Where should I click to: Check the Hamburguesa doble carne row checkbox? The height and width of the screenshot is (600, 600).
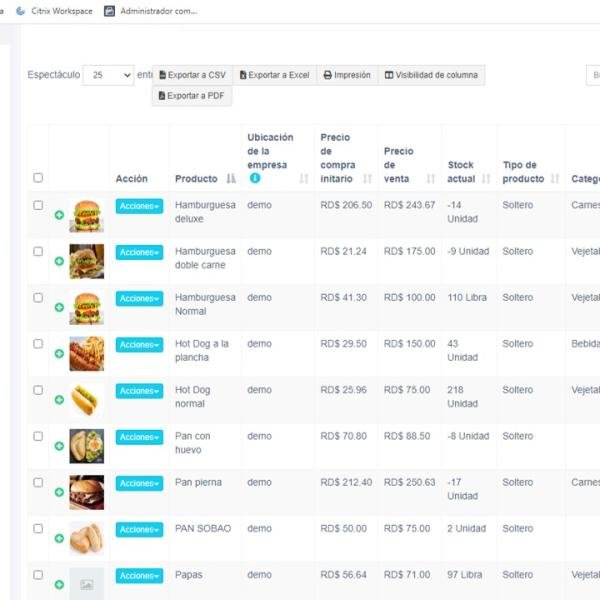tap(38, 251)
